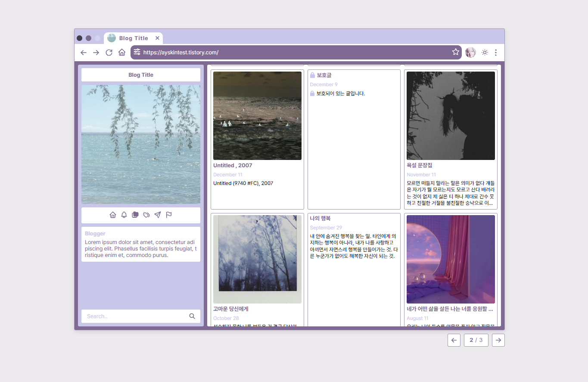The width and height of the screenshot is (588, 382).
Task: Click the 'December 9' date text
Action: pyautogui.click(x=324, y=85)
